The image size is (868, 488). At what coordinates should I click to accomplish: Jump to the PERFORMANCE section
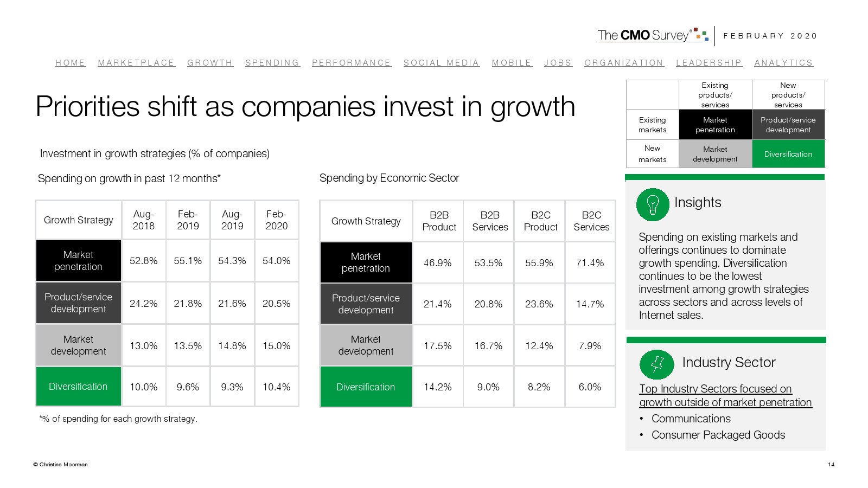point(352,63)
